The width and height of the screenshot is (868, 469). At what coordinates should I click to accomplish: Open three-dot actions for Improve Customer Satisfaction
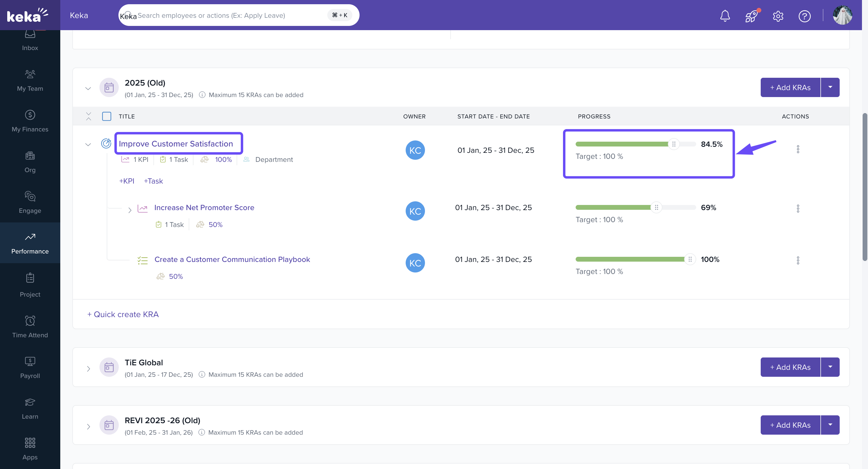797,149
